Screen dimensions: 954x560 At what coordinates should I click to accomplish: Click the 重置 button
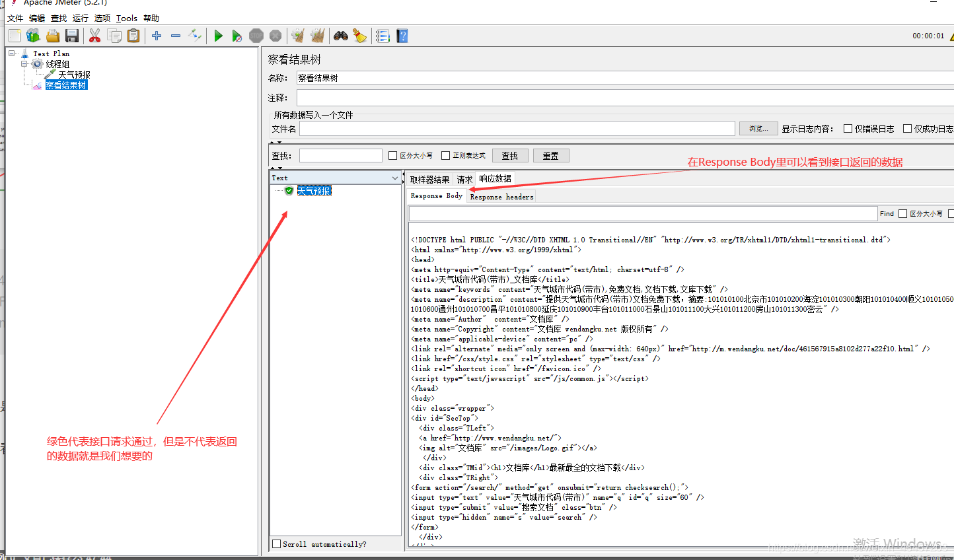pyautogui.click(x=551, y=156)
